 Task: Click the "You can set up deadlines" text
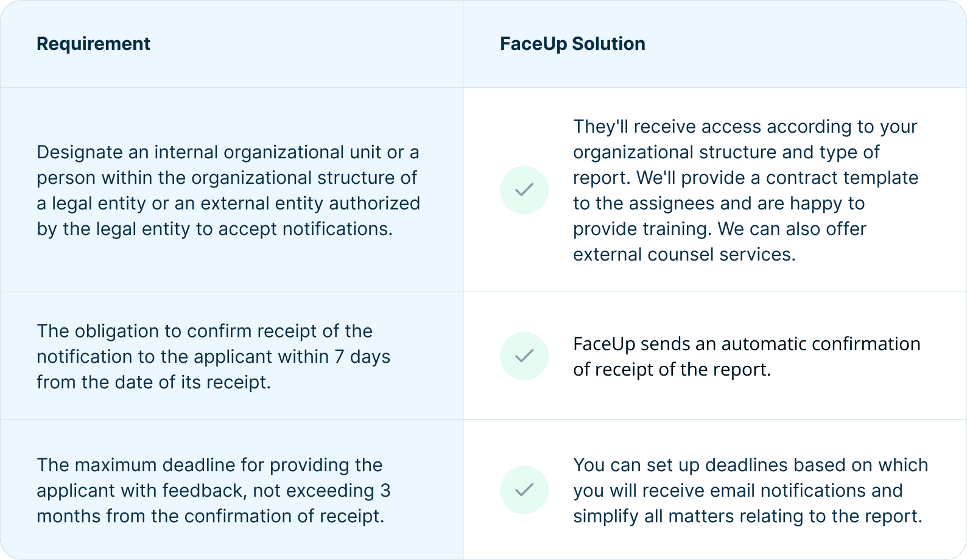[x=750, y=465]
